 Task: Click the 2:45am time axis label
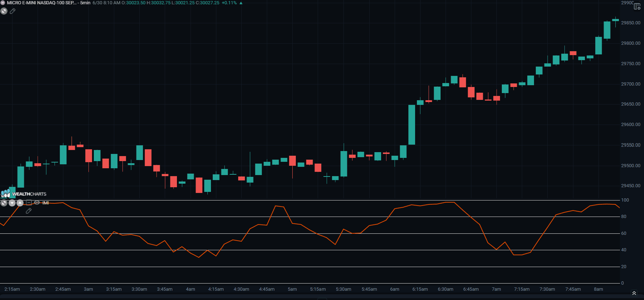[63, 289]
